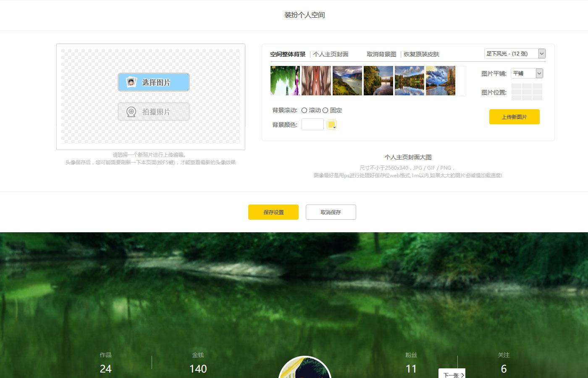Pick the river valley background thumbnail

[x=347, y=81]
